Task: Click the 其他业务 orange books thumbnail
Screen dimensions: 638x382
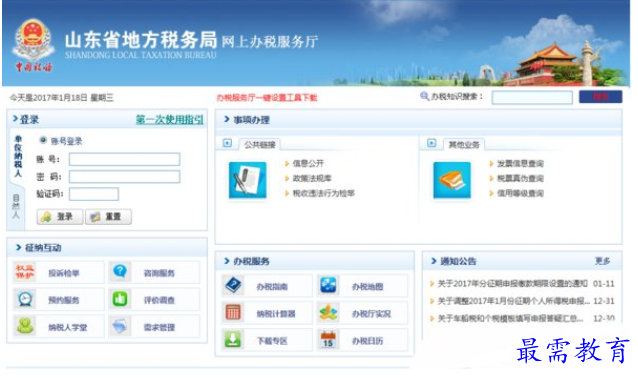Action: pyautogui.click(x=452, y=180)
